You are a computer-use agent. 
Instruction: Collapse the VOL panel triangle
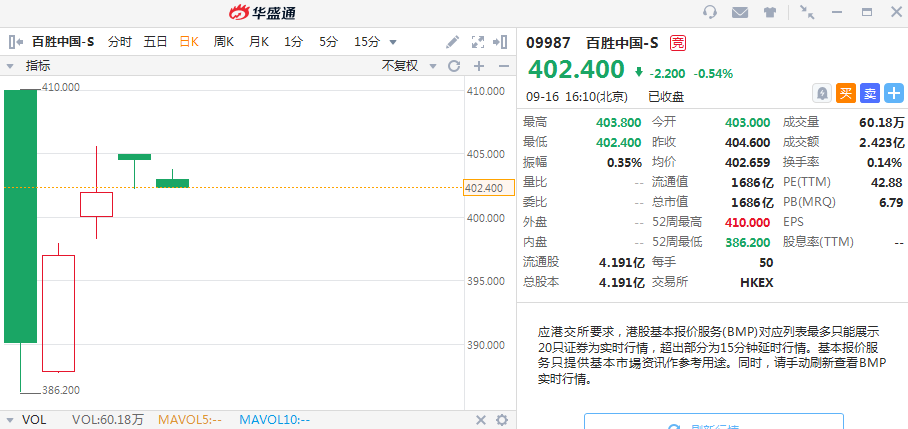click(9, 420)
